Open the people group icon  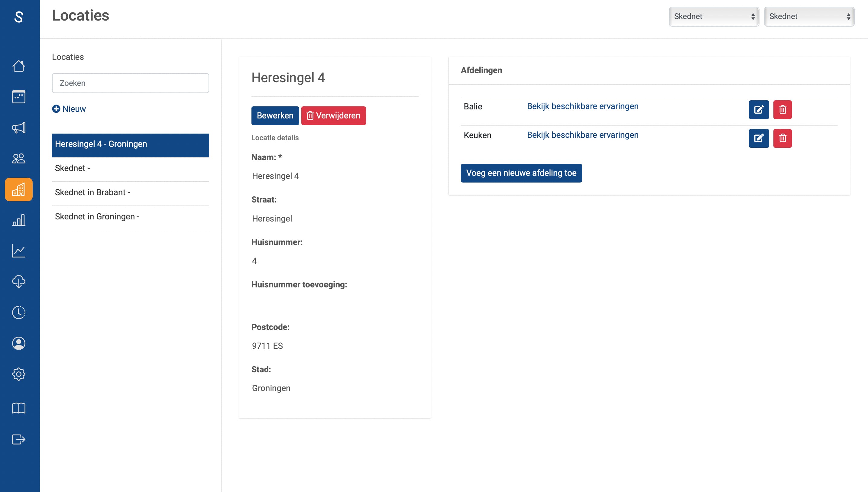(18, 158)
